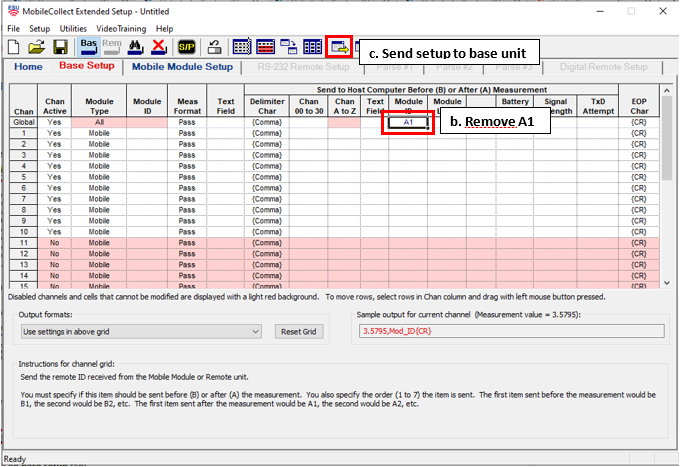Screen dimensions: 681x467
Task: Click the binoculars search icon
Action: (136, 46)
